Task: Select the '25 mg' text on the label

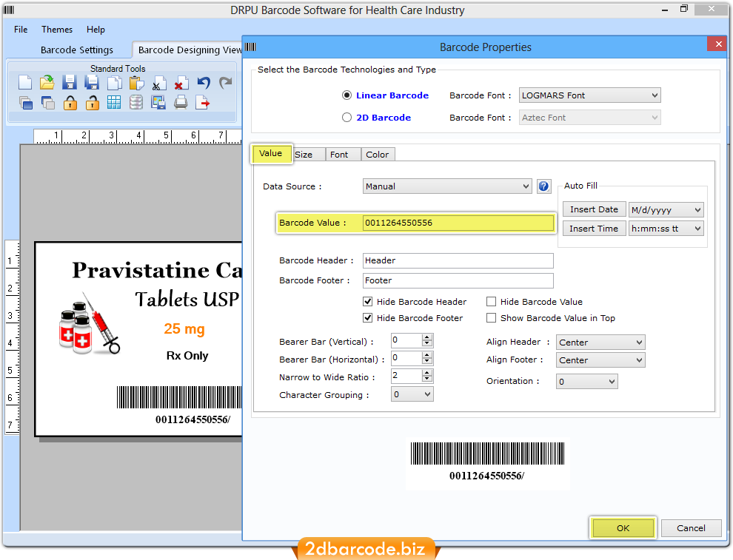Action: [x=184, y=328]
